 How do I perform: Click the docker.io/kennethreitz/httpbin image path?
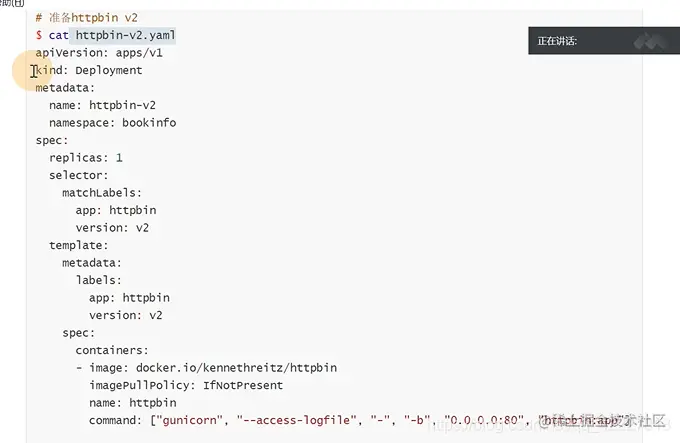(236, 367)
